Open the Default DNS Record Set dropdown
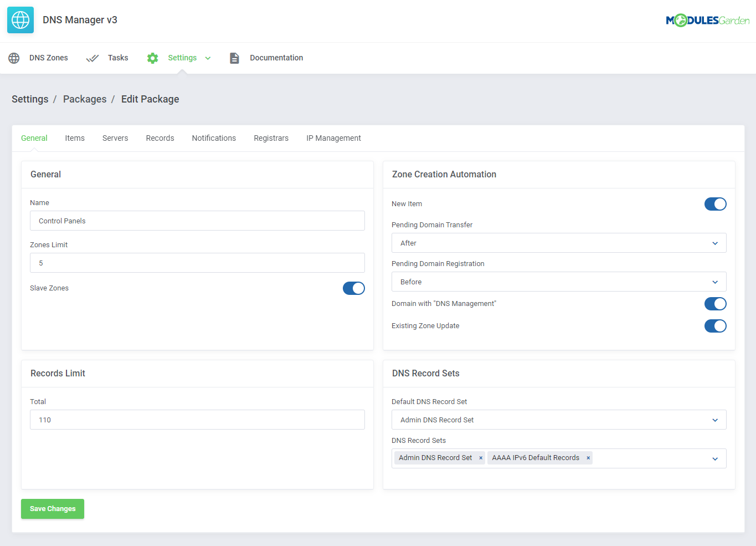 tap(559, 420)
